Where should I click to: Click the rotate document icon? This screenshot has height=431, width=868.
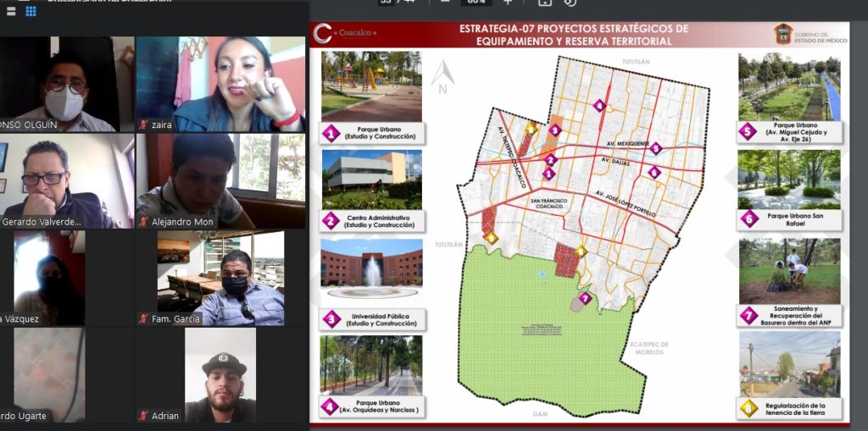click(x=570, y=3)
